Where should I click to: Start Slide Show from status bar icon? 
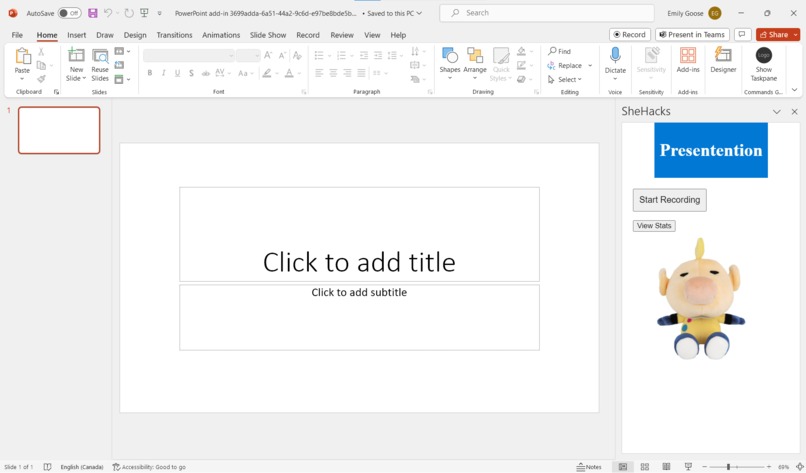(688, 467)
